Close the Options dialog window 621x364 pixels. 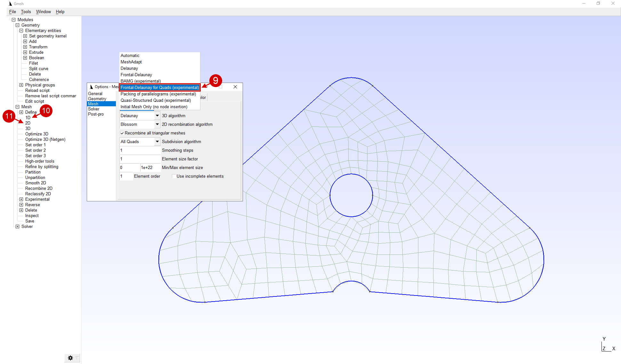point(235,87)
